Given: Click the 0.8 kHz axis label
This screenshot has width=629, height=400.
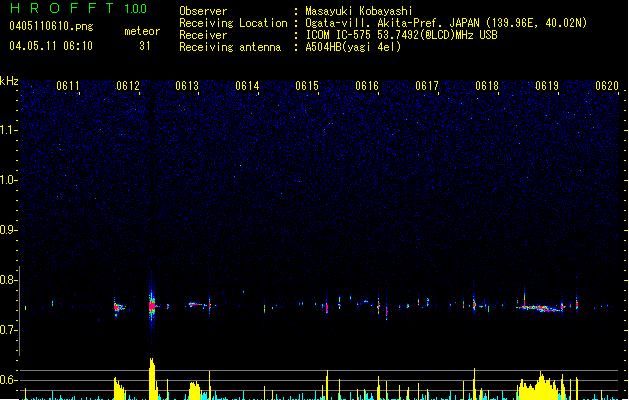Looking at the screenshot, I should (x=9, y=280).
